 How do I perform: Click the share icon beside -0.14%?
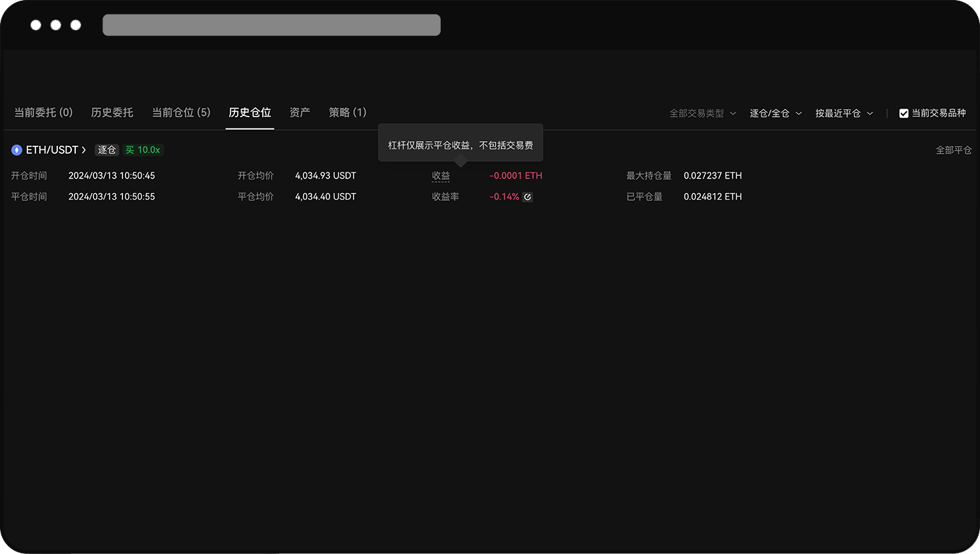[x=527, y=196]
